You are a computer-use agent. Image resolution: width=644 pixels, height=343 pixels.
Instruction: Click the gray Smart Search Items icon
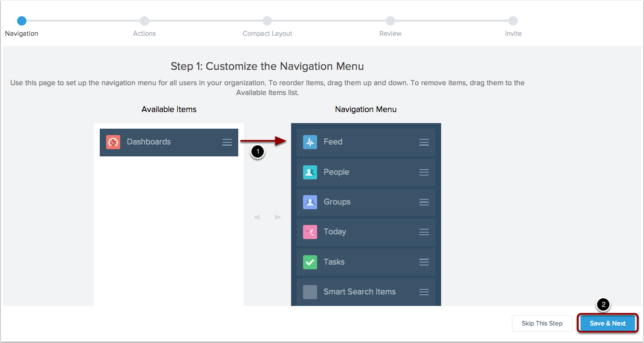[310, 292]
